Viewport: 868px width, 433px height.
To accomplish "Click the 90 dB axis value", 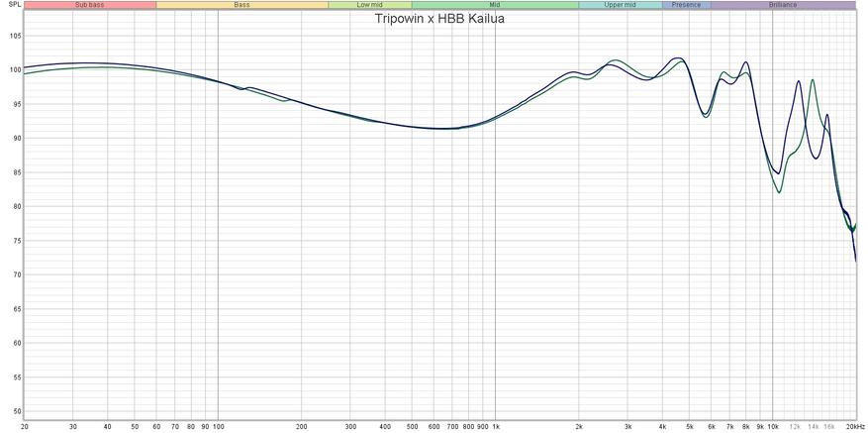I will point(17,138).
